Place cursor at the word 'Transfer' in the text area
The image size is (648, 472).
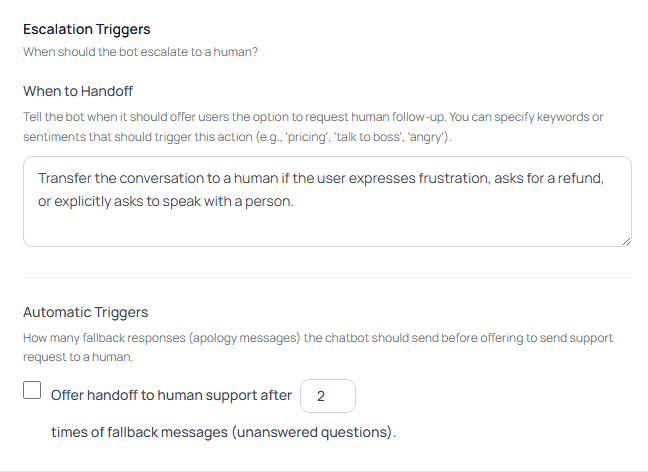[x=67, y=178]
